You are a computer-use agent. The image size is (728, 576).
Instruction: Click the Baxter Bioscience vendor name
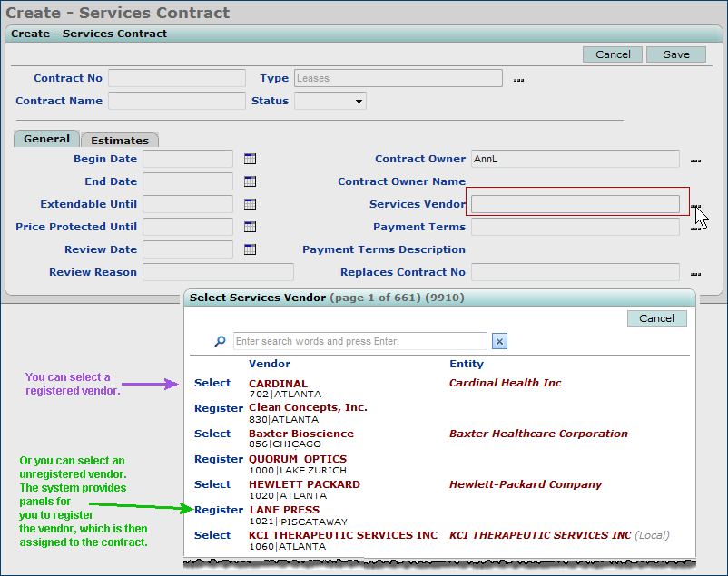tap(301, 434)
